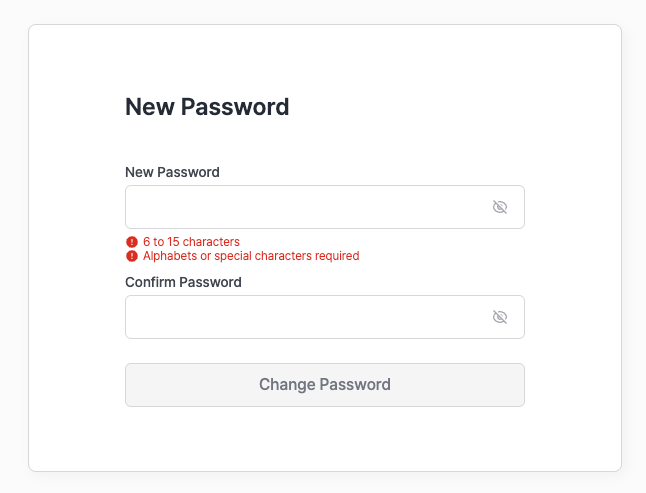Viewport: 646px width, 493px height.
Task: Click the exclamation mark of the length rule
Action: [x=132, y=242]
